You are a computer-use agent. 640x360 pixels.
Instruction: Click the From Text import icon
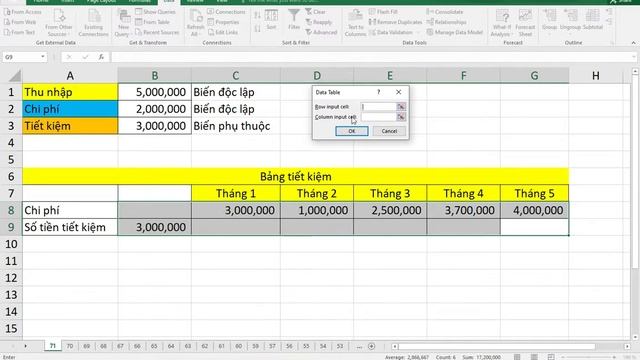pos(7,32)
